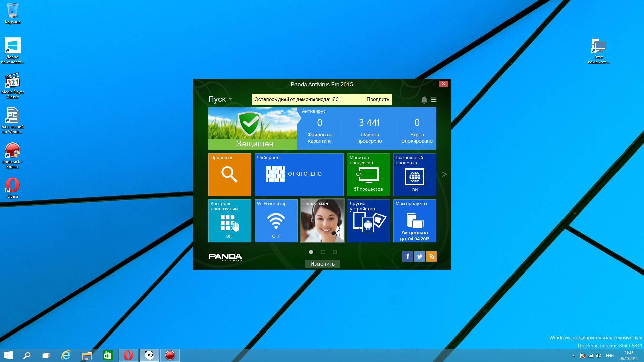Open the Файервол firewall tile
This screenshot has width=644, height=362.
click(x=299, y=175)
